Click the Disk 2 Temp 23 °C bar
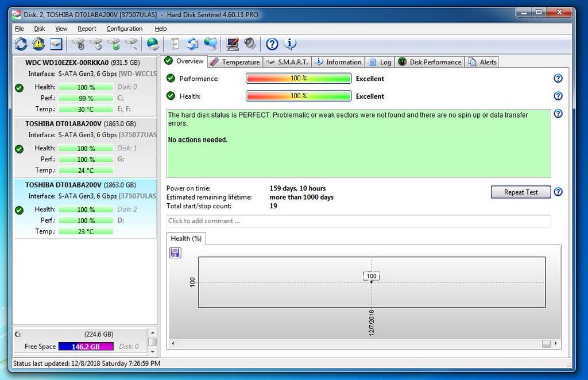The height and width of the screenshot is (380, 588). pos(86,231)
